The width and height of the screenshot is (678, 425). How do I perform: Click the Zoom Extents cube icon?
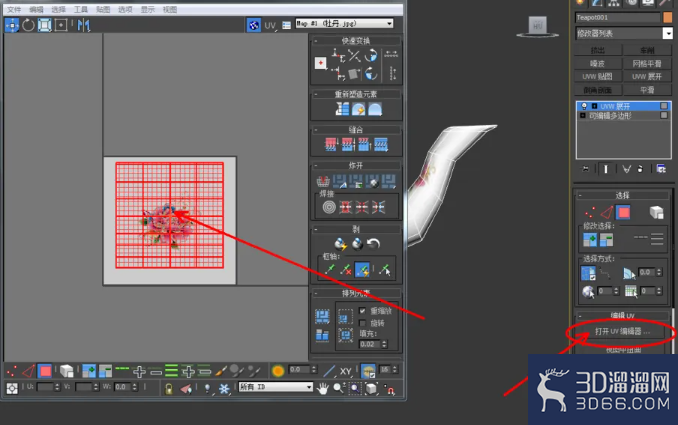(371, 388)
